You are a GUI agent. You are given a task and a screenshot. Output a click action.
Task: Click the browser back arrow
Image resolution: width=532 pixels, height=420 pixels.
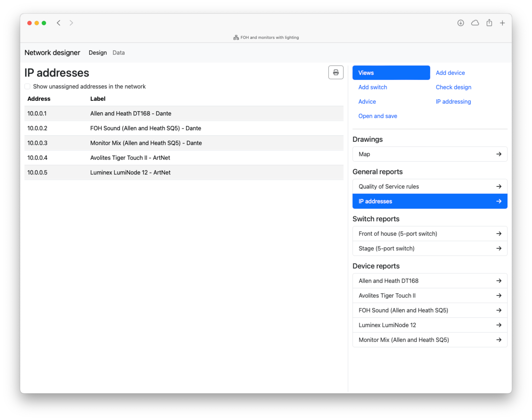58,23
